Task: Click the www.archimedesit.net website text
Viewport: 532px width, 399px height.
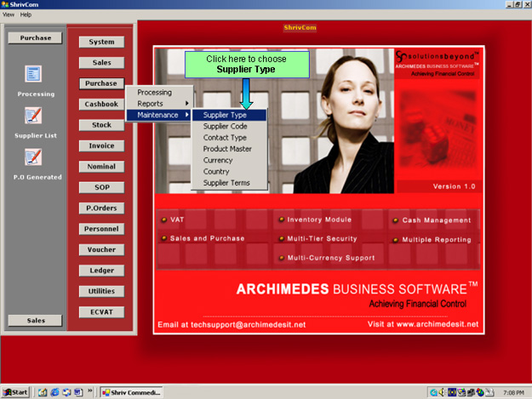Action: [x=438, y=324]
